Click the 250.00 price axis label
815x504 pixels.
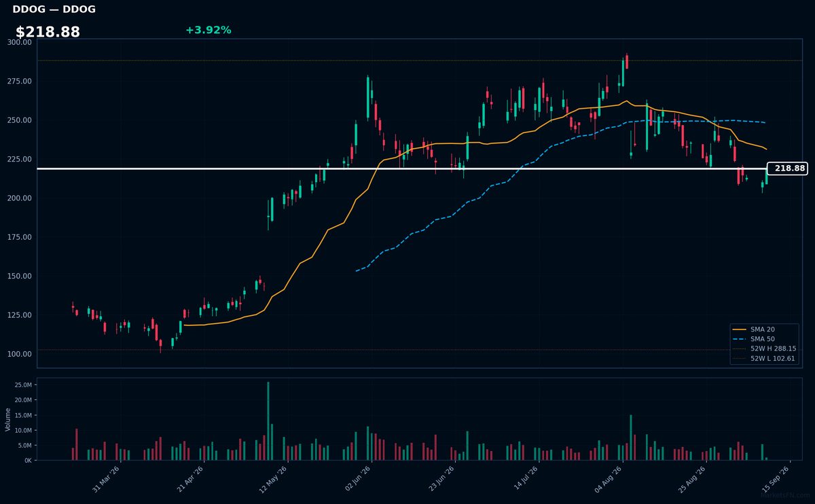point(20,120)
